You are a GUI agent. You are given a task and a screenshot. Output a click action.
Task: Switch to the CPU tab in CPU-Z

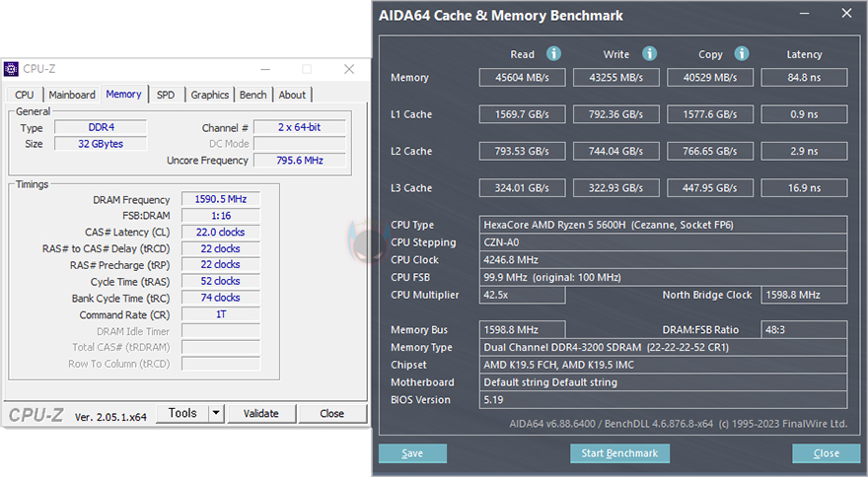[25, 95]
